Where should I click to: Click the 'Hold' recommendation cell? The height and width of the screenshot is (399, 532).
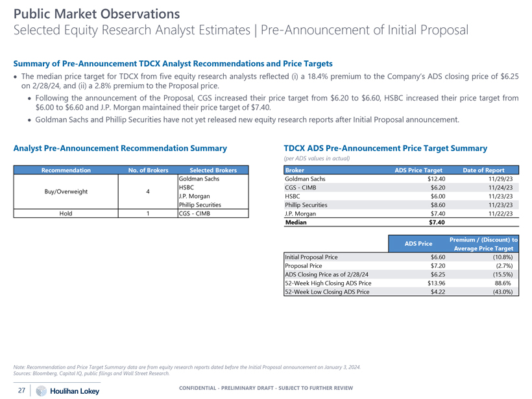66,213
